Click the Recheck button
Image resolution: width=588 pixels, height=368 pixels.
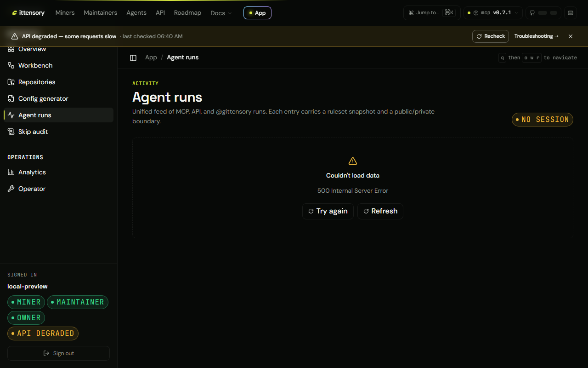tap(491, 36)
